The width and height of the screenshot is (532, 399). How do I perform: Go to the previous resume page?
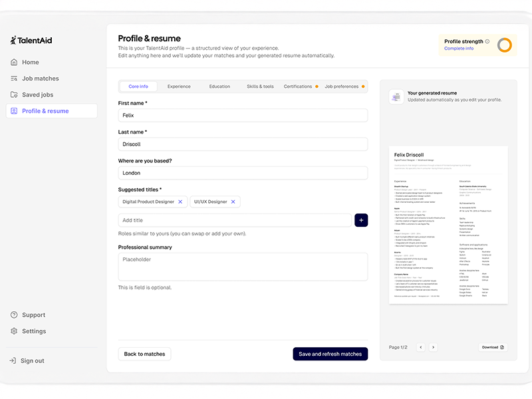click(x=421, y=347)
